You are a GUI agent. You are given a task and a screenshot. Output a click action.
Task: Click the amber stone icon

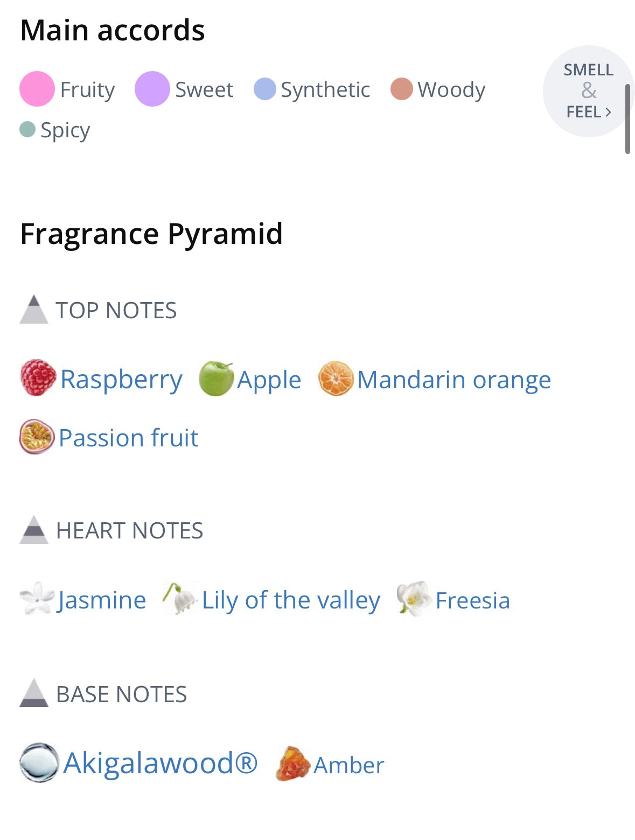(292, 764)
